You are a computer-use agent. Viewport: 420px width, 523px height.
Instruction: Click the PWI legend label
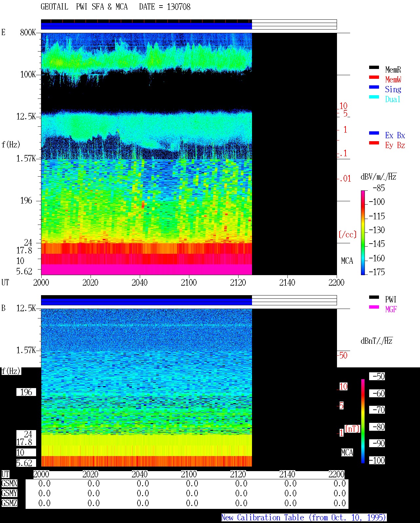(x=391, y=299)
